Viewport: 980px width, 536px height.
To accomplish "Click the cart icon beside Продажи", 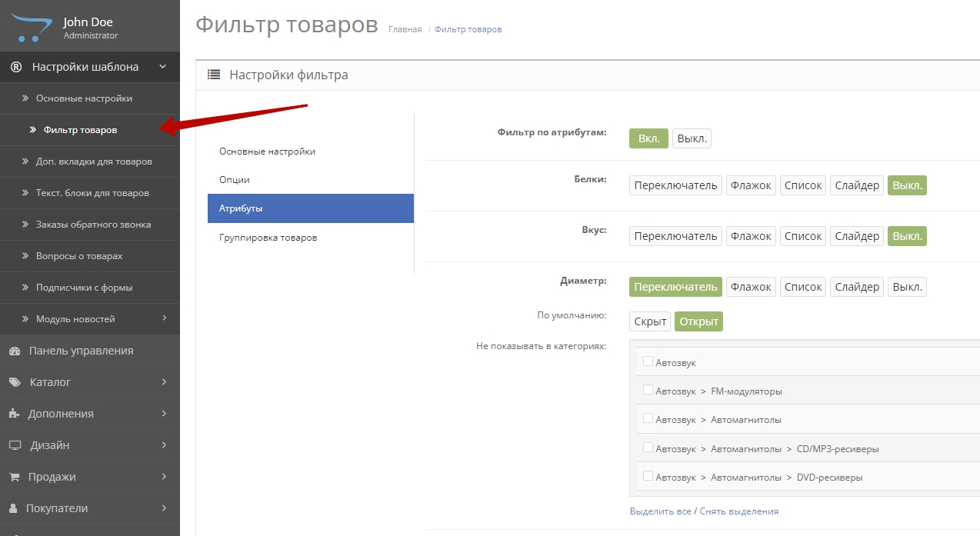I will pos(15,477).
